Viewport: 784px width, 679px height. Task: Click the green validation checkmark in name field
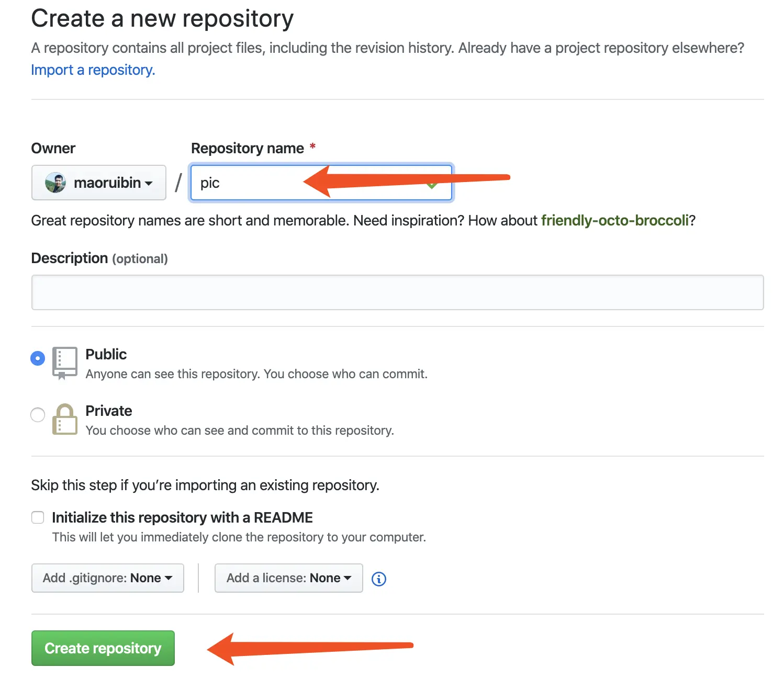[432, 185]
